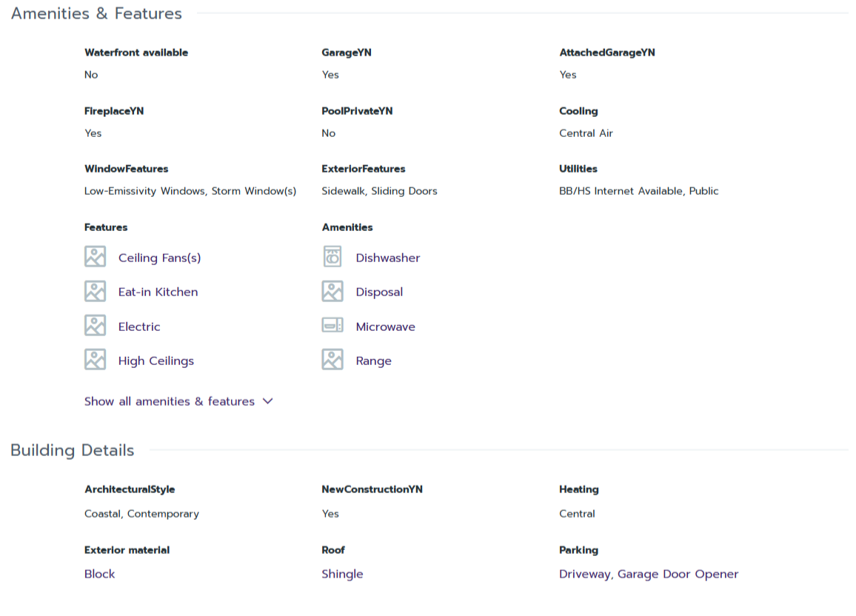Viewport: 856px width, 616px height.
Task: Select the Dishwasher text label
Action: tap(388, 258)
